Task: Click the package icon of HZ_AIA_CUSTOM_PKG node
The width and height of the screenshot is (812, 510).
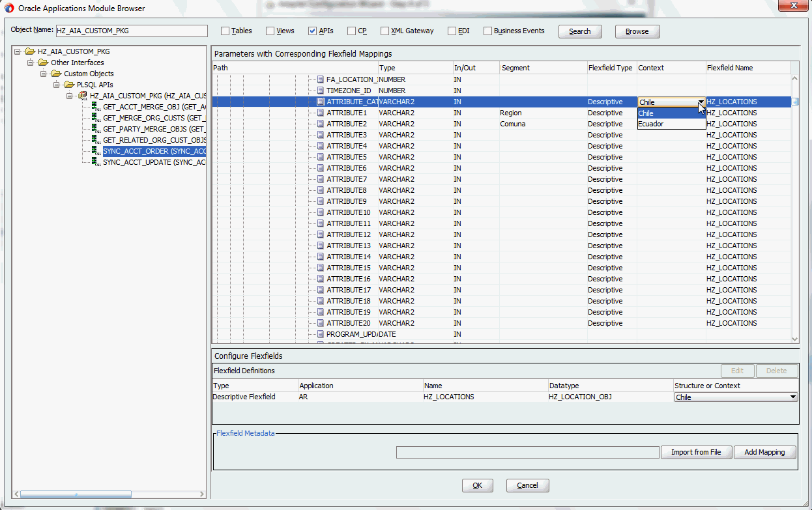Action: [x=83, y=96]
